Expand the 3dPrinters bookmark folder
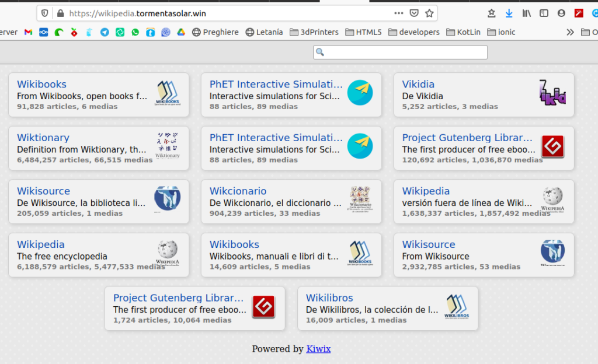The image size is (598, 364). tap(314, 32)
